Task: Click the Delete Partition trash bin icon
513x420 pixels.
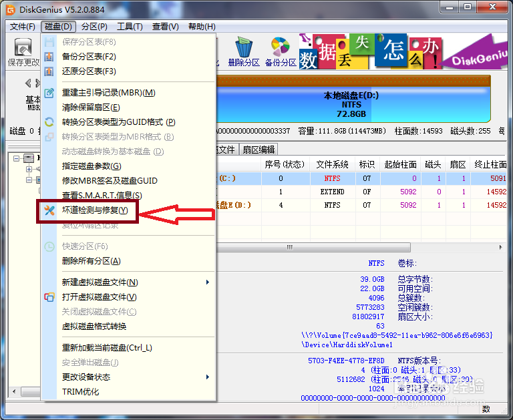Action: click(x=244, y=47)
